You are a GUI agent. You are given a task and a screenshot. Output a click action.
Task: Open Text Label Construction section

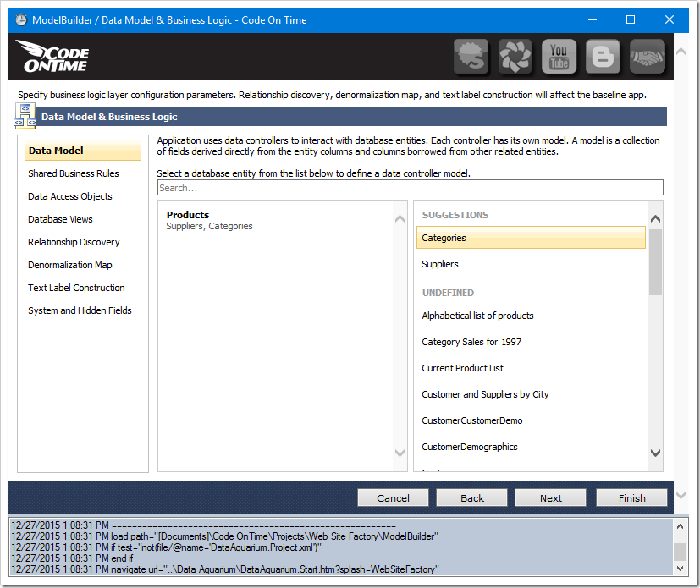(76, 288)
